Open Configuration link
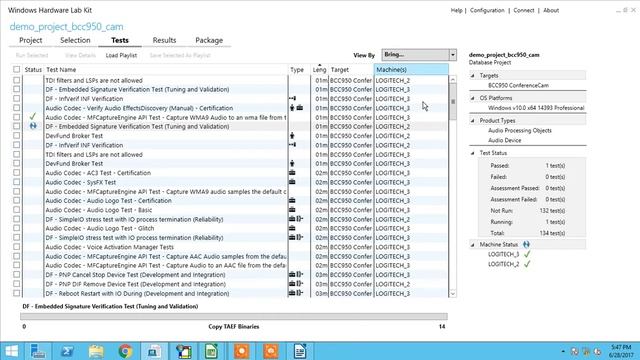This screenshot has width=640, height=360. tap(487, 10)
